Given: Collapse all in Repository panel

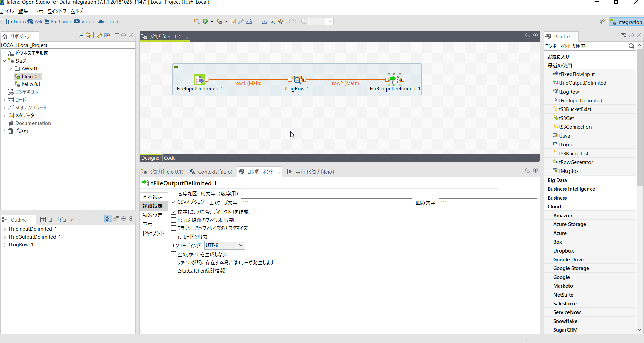Looking at the screenshot, I should (x=81, y=35).
